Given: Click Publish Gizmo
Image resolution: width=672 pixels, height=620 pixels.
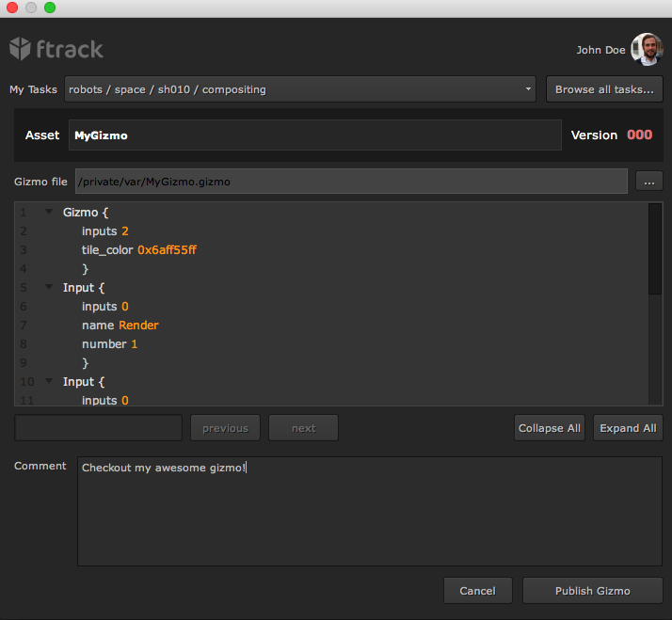Looking at the screenshot, I should click(x=593, y=591).
